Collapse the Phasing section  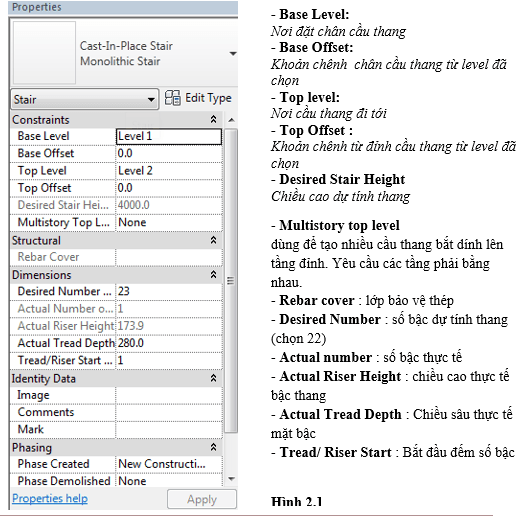213,447
